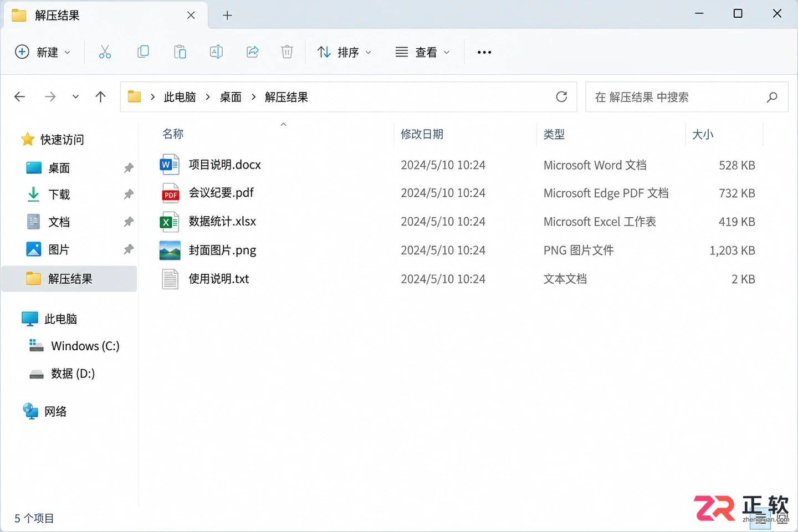
Task: Select 解压结果 folder in sidebar
Action: point(69,279)
